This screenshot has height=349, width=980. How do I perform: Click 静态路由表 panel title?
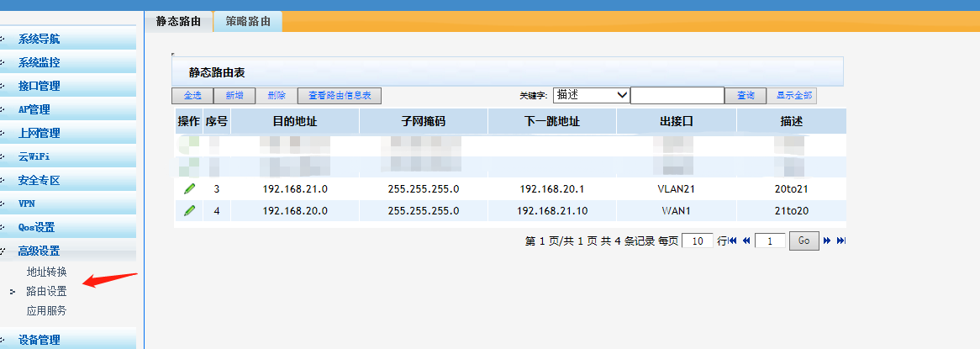(x=217, y=72)
